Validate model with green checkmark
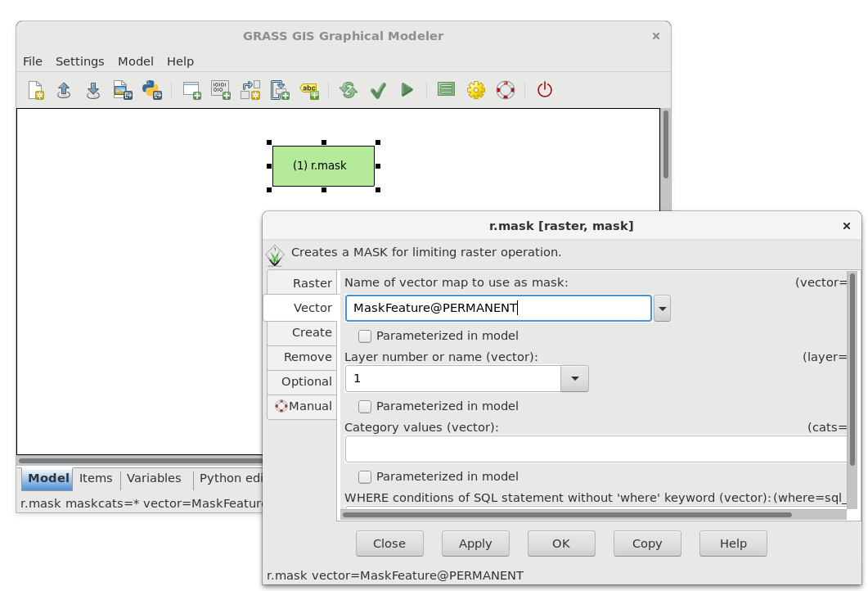Viewport: 868px width, 591px height. [x=378, y=90]
